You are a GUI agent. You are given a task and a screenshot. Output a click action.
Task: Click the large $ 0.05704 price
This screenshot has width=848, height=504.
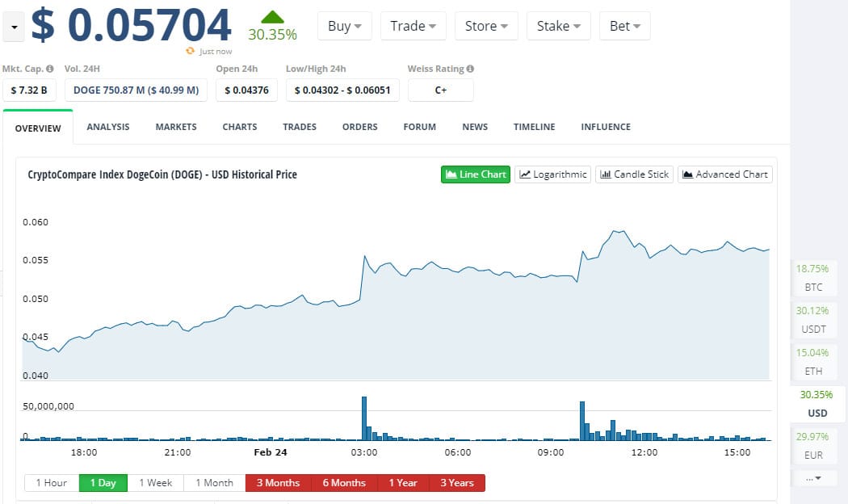tap(132, 25)
